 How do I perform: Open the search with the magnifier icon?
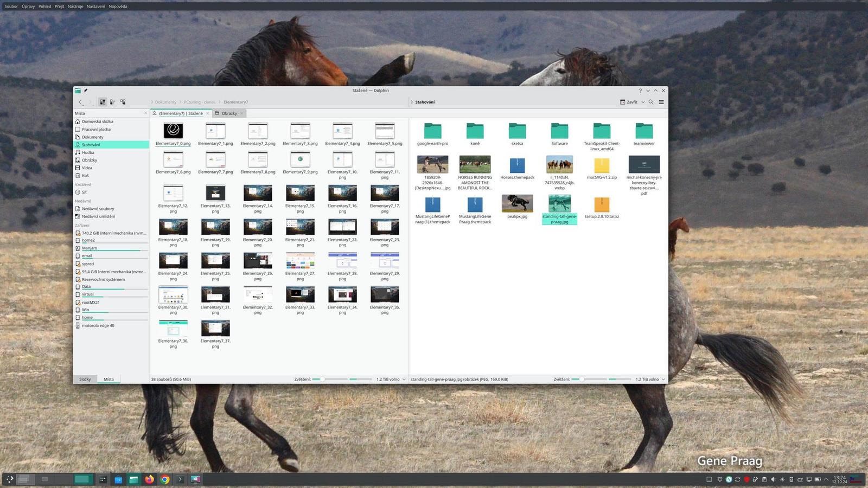[651, 102]
